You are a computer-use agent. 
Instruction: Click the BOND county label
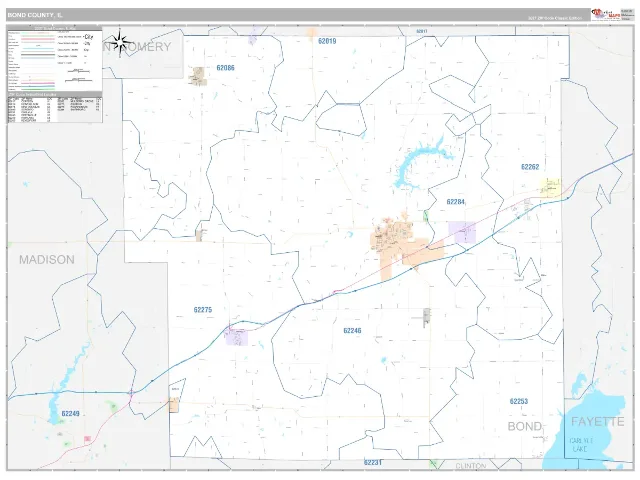tap(524, 427)
